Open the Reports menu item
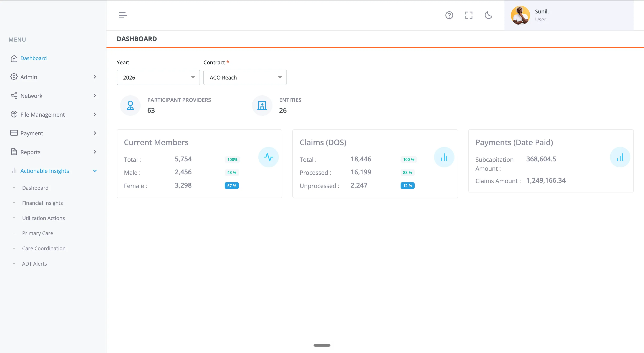 [30, 152]
